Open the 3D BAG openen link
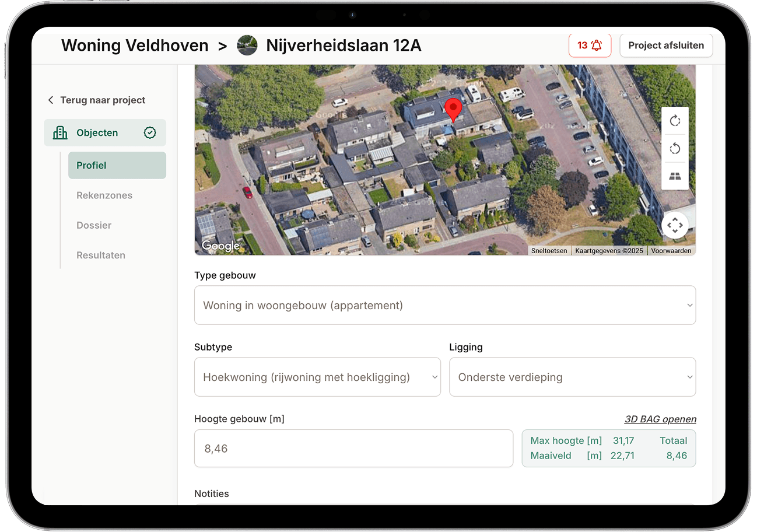 pyautogui.click(x=660, y=419)
